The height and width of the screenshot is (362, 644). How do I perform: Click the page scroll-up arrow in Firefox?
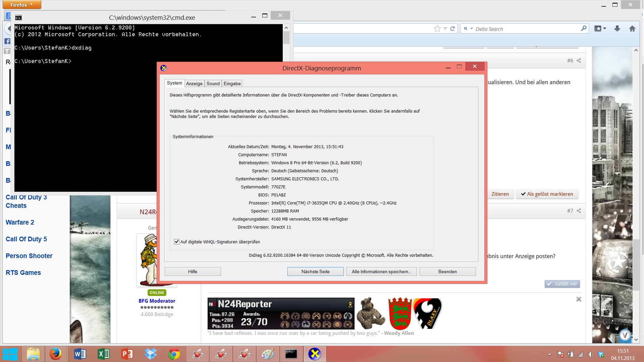[x=636, y=50]
